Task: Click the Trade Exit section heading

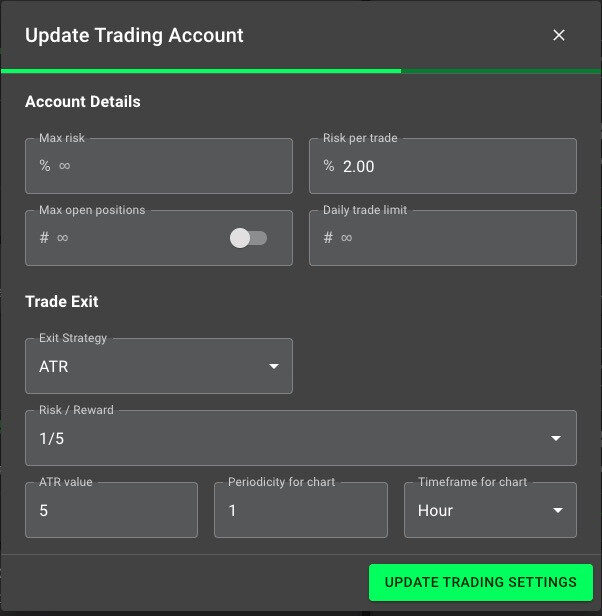Action: [62, 302]
